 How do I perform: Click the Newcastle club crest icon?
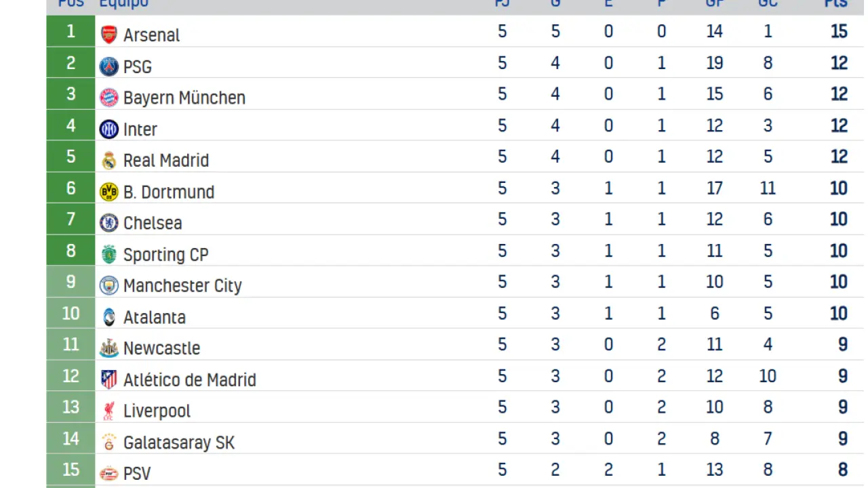click(x=108, y=348)
